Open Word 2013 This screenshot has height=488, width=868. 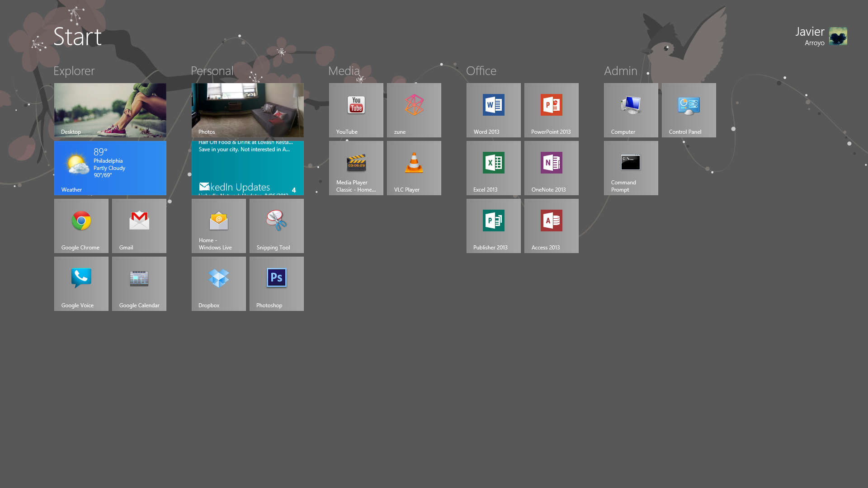tap(493, 110)
